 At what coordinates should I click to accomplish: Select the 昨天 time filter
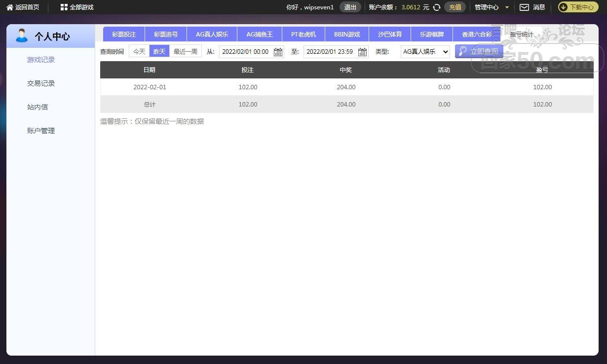(159, 51)
